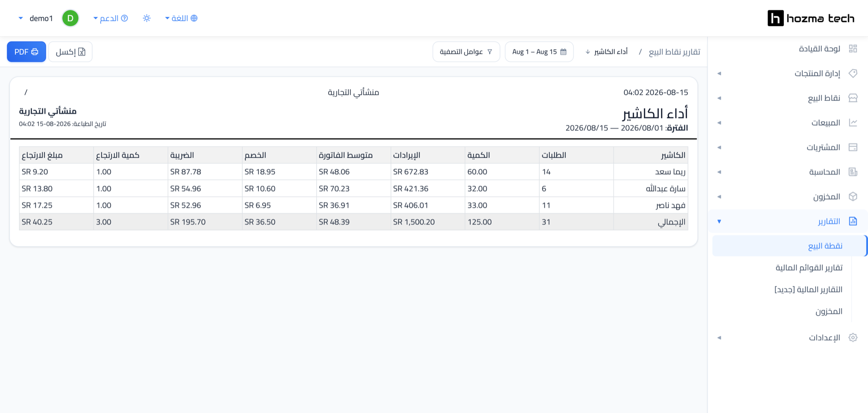The height and width of the screenshot is (413, 868).
Task: Open the Aug 1 – Aug 15 date picker
Action: pyautogui.click(x=539, y=52)
